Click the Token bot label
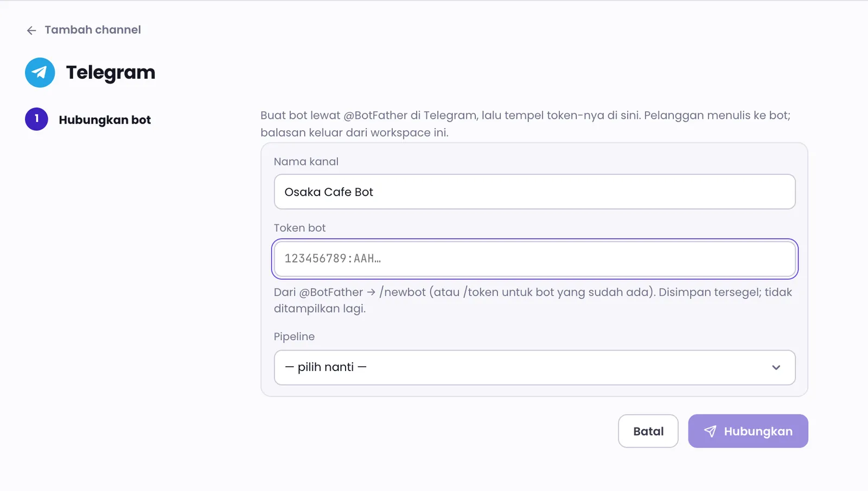868x491 pixels. (299, 228)
